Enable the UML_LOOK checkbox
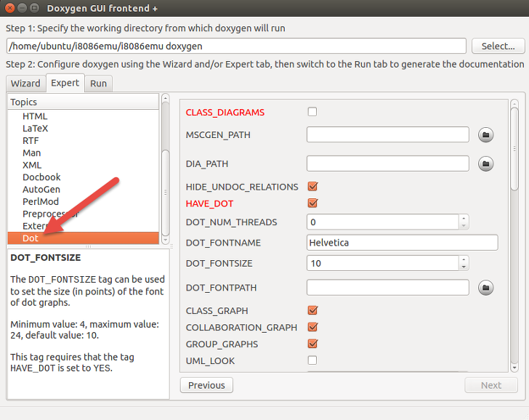This screenshot has width=529, height=420. click(312, 360)
